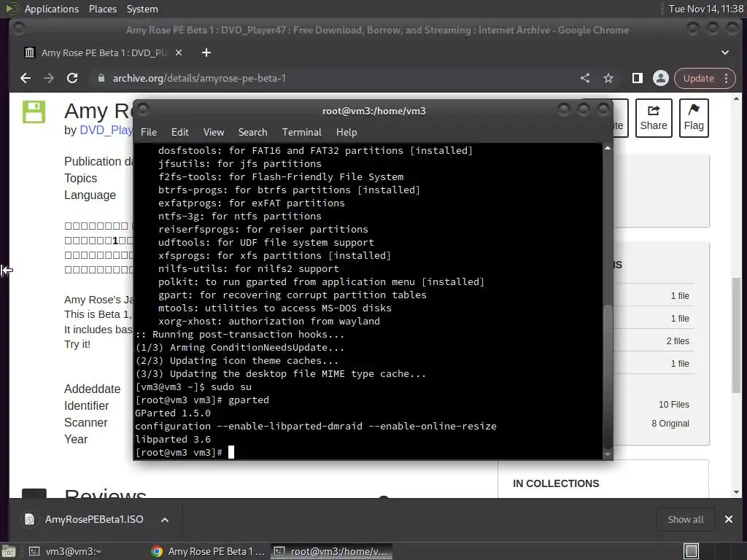Open the System menu
The height and width of the screenshot is (560, 747).
point(142,9)
